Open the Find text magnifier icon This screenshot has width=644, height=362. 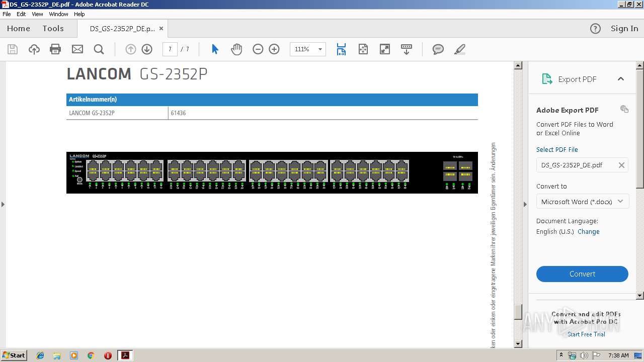click(99, 49)
